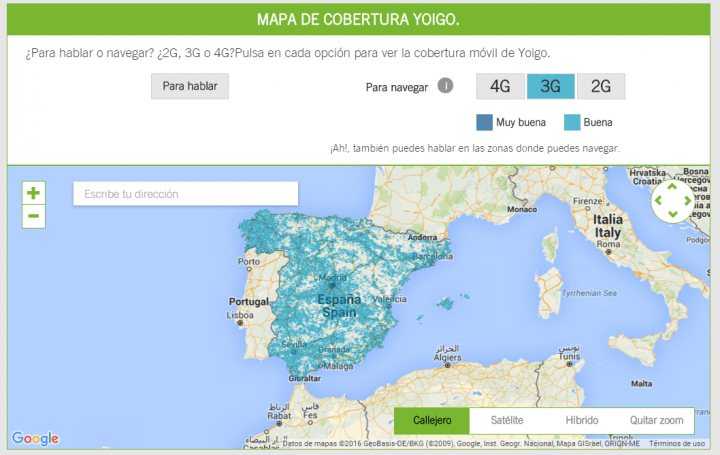Pan map down with bottom arrow

pyautogui.click(x=672, y=214)
